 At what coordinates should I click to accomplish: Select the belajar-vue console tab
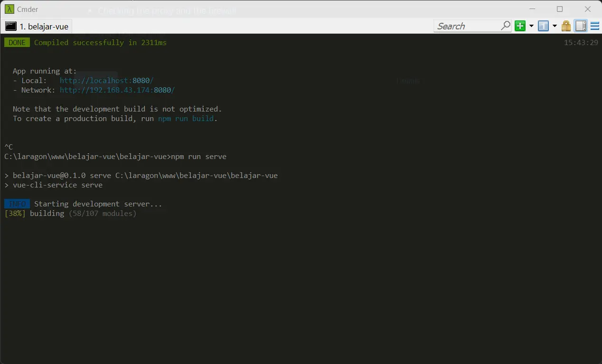point(38,26)
